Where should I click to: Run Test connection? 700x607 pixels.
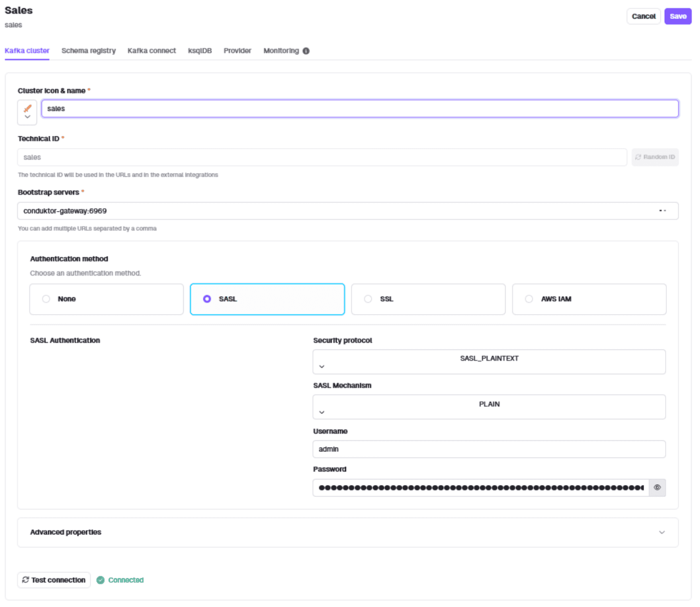(54, 580)
